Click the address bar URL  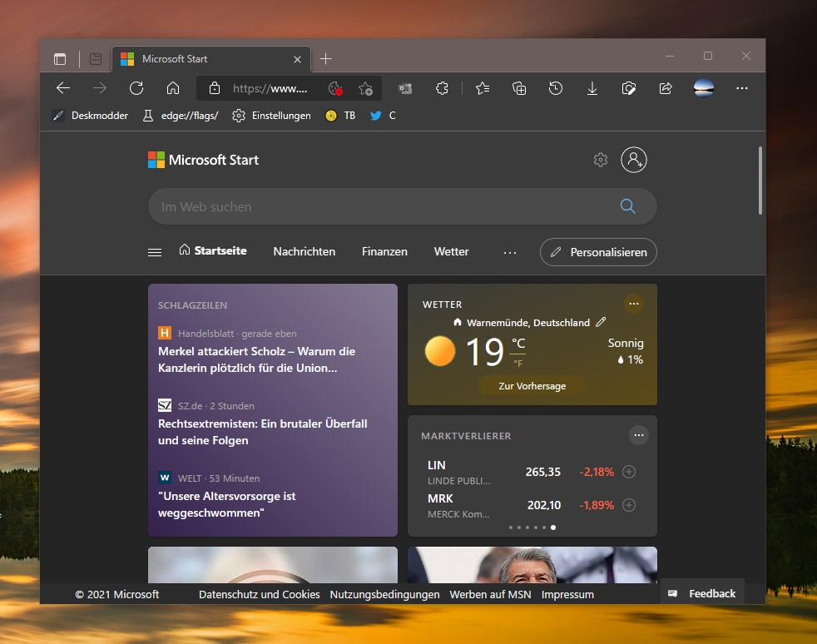click(270, 88)
